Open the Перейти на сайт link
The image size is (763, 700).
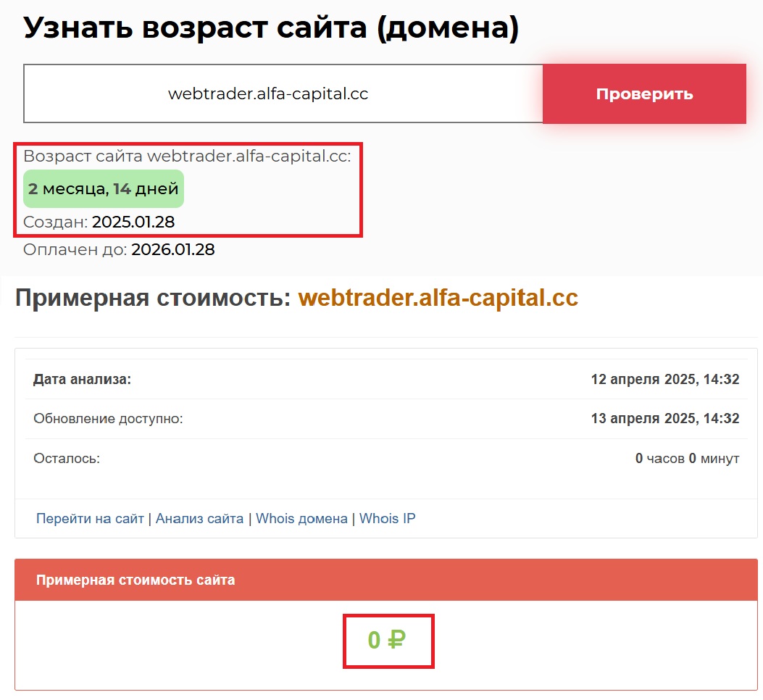point(90,519)
